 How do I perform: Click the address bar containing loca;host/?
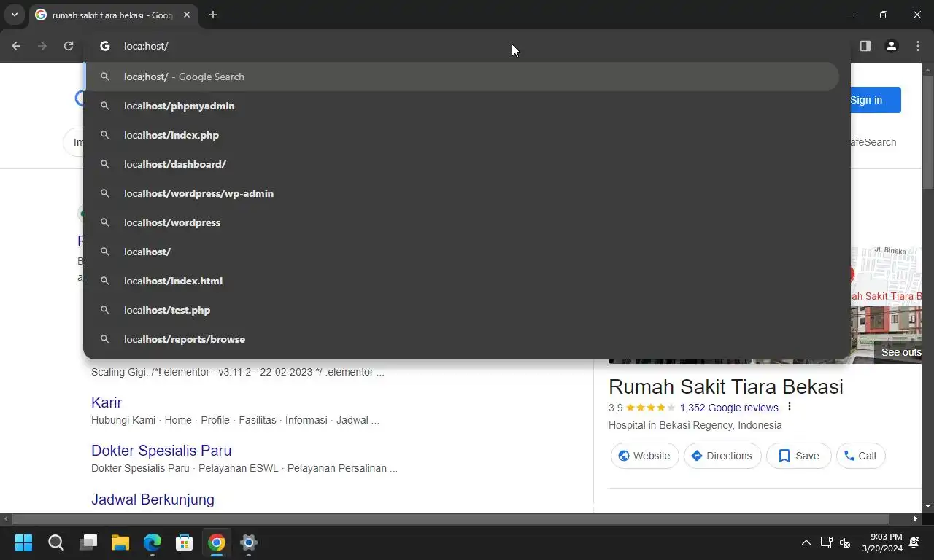[x=467, y=46]
